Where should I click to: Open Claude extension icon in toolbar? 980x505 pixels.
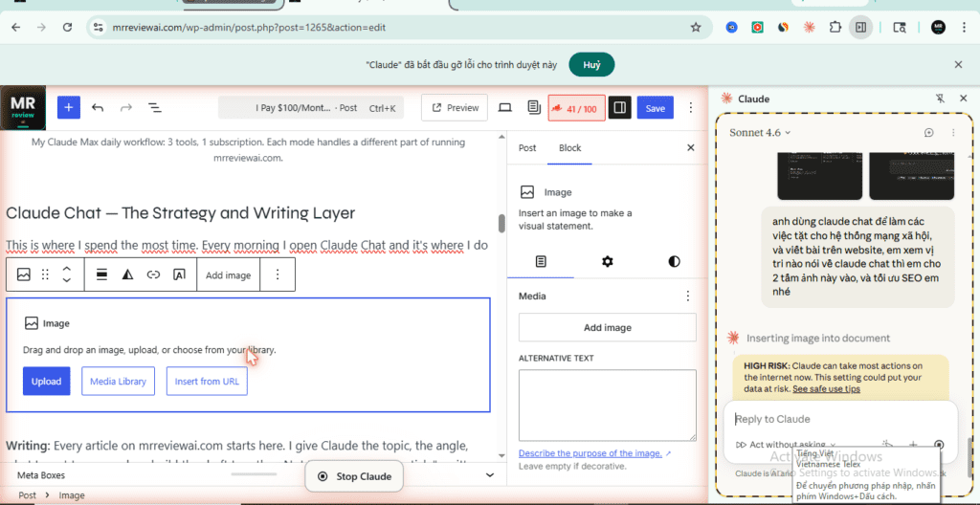[x=810, y=27]
